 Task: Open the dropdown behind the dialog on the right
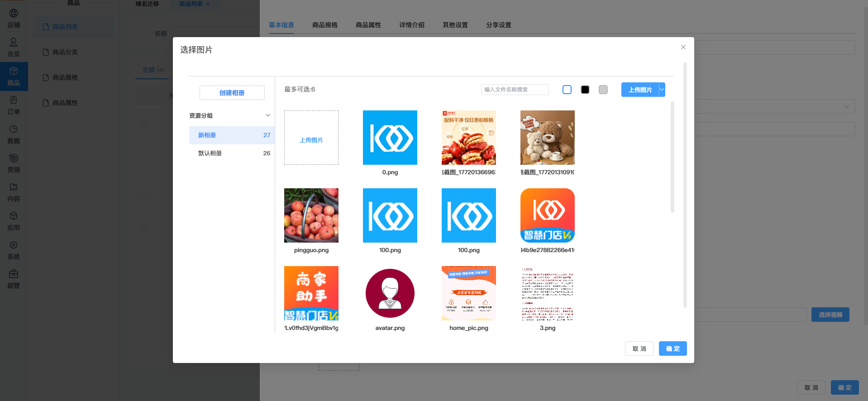tap(847, 106)
